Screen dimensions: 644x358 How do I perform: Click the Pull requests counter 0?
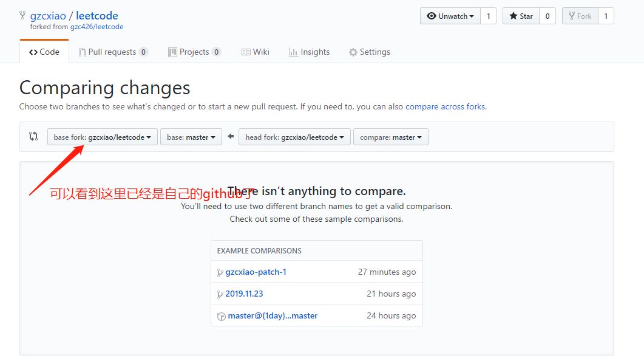(x=143, y=52)
